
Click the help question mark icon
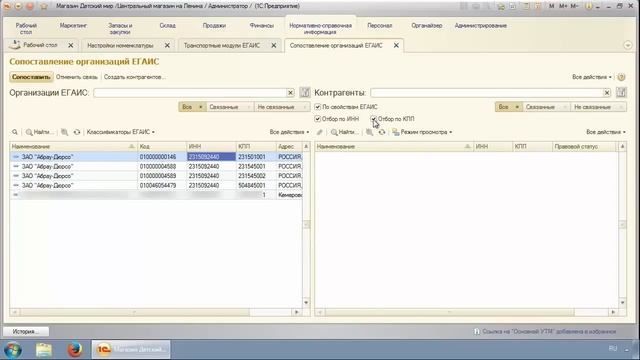[621, 77]
